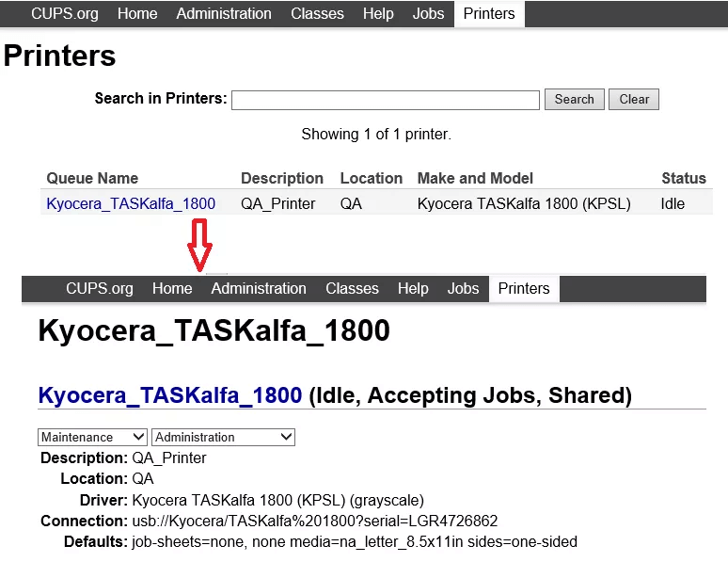Open CUPS.org in lower navigation bar
728x562 pixels.
[x=100, y=288]
